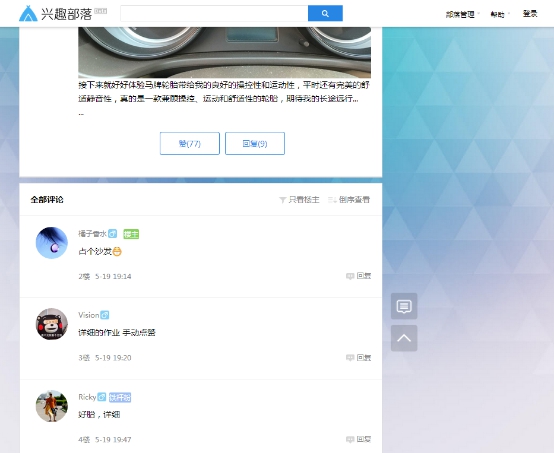Click sort icon beside 倒序查看
The width and height of the screenshot is (554, 453).
click(332, 200)
